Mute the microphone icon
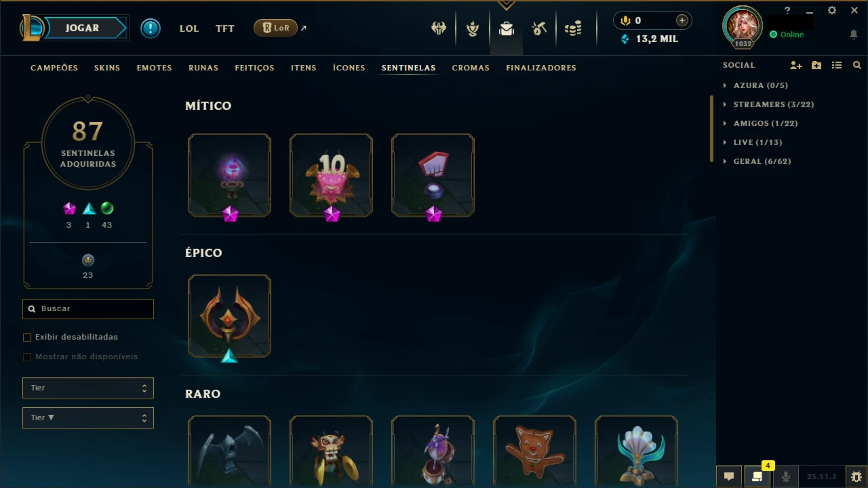The image size is (868, 488). 786,476
